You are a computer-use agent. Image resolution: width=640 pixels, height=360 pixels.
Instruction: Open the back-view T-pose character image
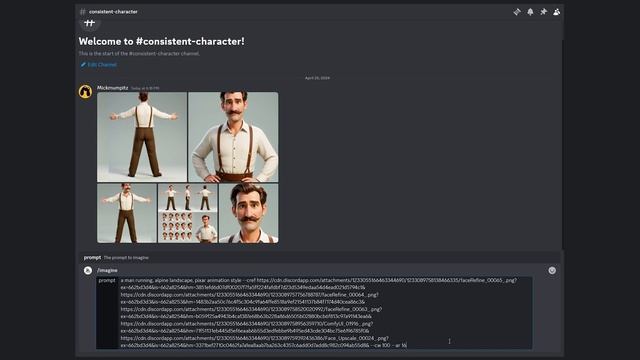pos(142,137)
